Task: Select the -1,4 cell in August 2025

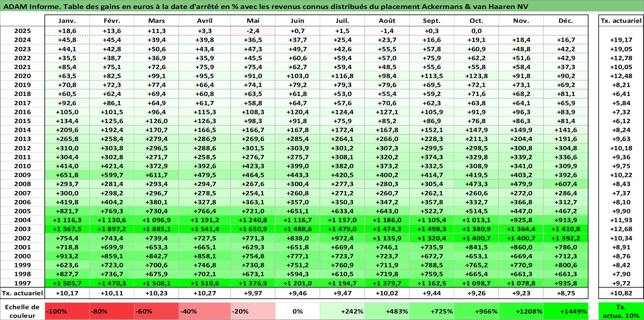Action: tap(387, 31)
